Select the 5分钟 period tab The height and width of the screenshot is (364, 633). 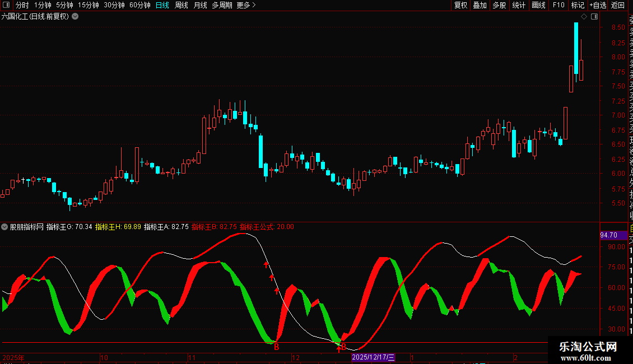(x=64, y=5)
